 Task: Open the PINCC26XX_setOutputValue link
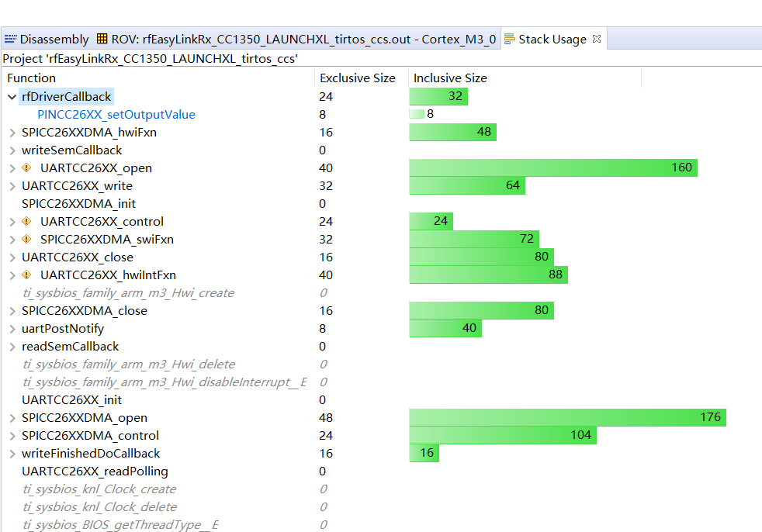coord(116,115)
